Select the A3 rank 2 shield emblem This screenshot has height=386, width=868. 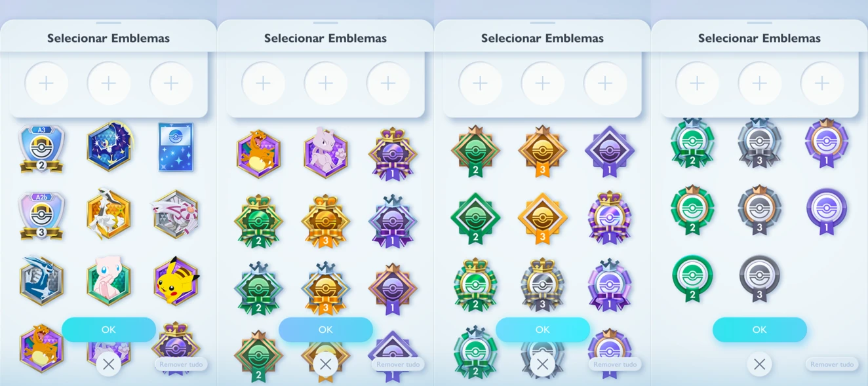[41, 148]
